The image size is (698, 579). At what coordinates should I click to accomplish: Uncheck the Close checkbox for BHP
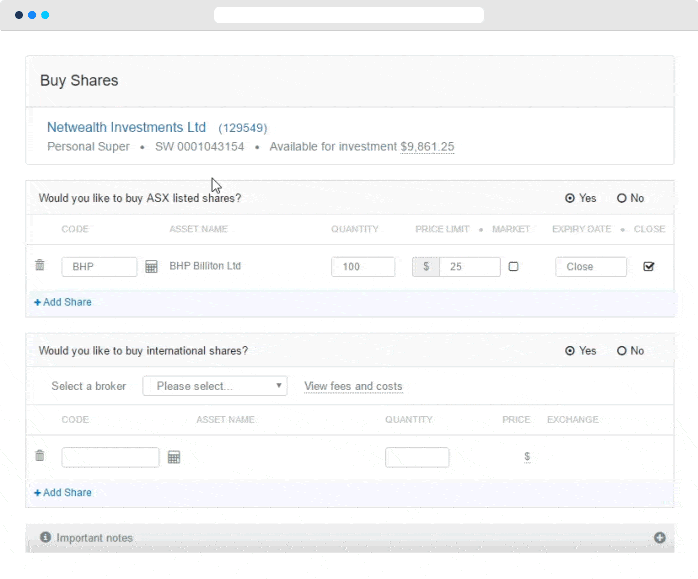649,267
